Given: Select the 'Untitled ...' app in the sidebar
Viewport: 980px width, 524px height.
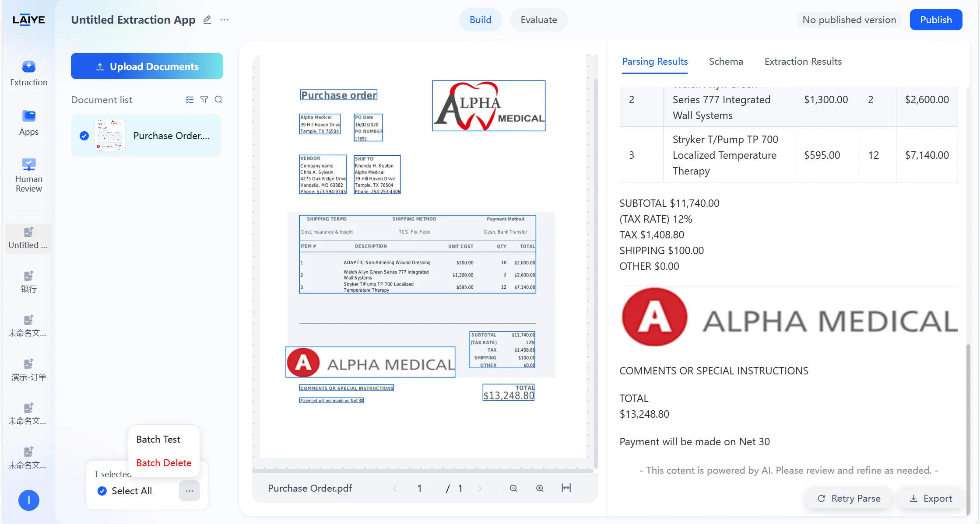Looking at the screenshot, I should pyautogui.click(x=29, y=238).
